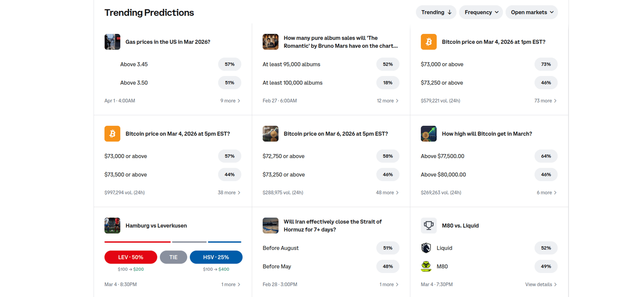Open the Trending sort dropdown

(x=436, y=12)
